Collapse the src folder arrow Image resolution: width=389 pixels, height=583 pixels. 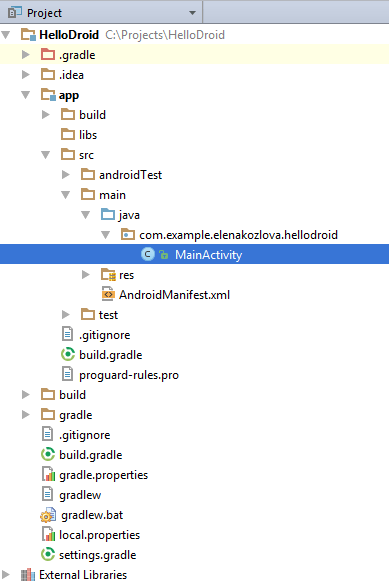click(x=46, y=155)
